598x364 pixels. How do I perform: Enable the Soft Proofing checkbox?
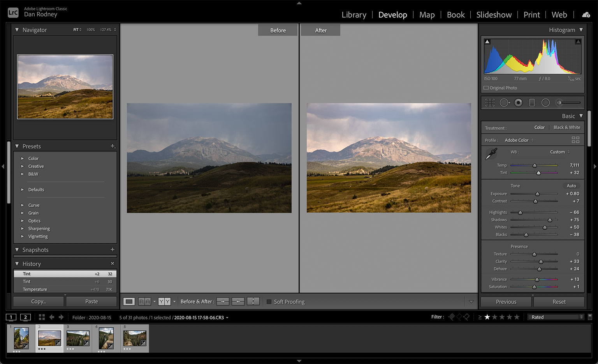click(269, 302)
